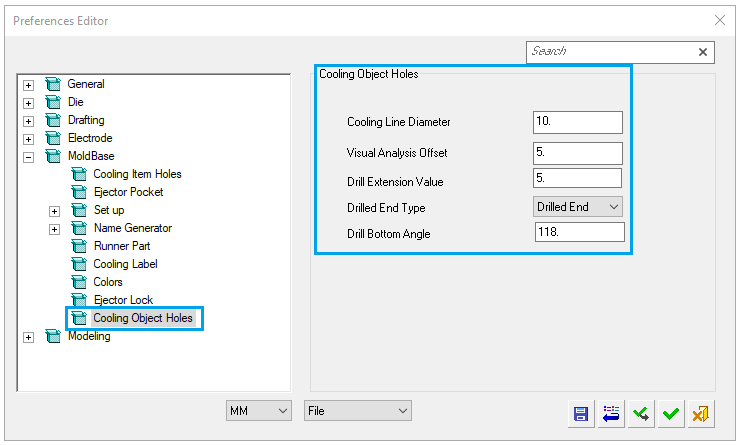This screenshot has width=740, height=445.
Task: Select the Colors tree item
Action: click(108, 282)
